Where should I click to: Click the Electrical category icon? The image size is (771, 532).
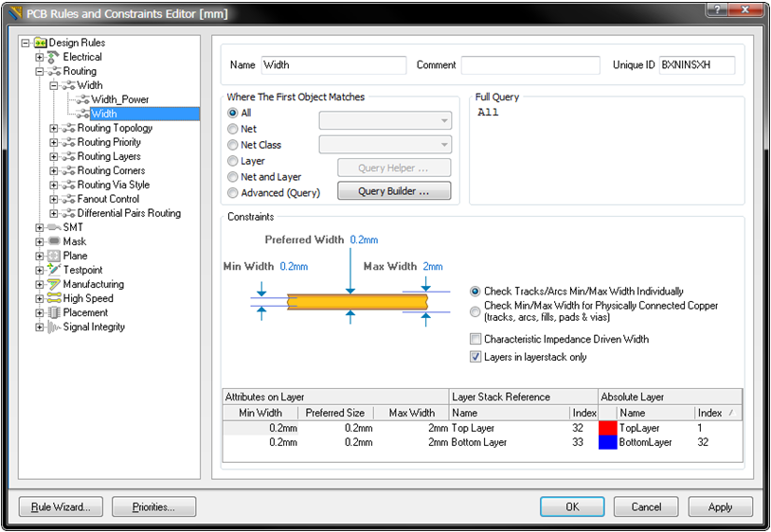click(54, 57)
